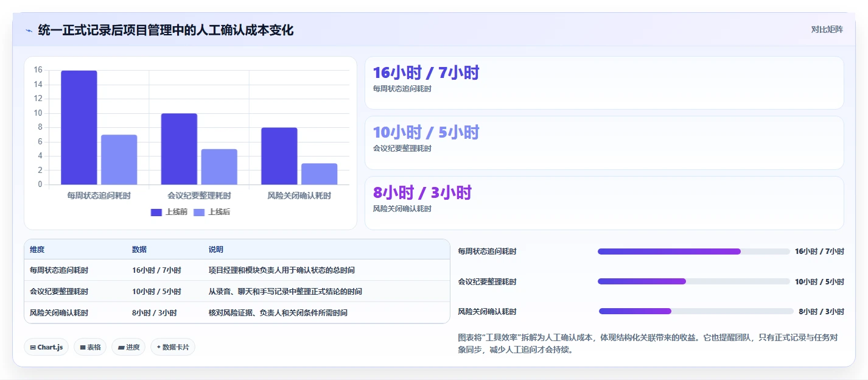Screen dimensions: 868x380
Task: Select table cell 8小时 / 3小时
Action: (x=155, y=313)
